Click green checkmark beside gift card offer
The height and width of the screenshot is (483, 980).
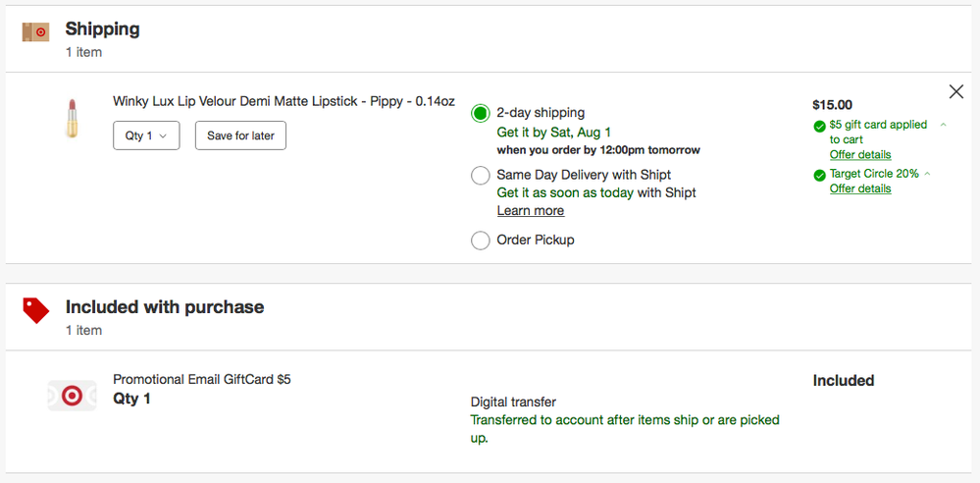click(819, 126)
